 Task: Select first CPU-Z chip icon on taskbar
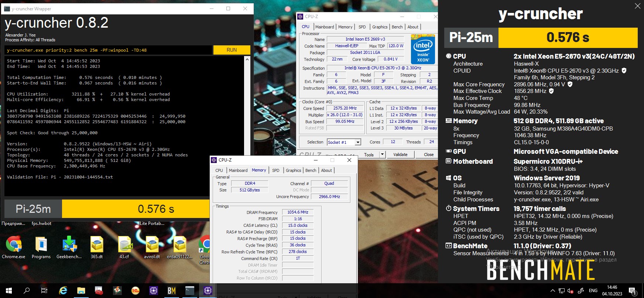[154, 291]
